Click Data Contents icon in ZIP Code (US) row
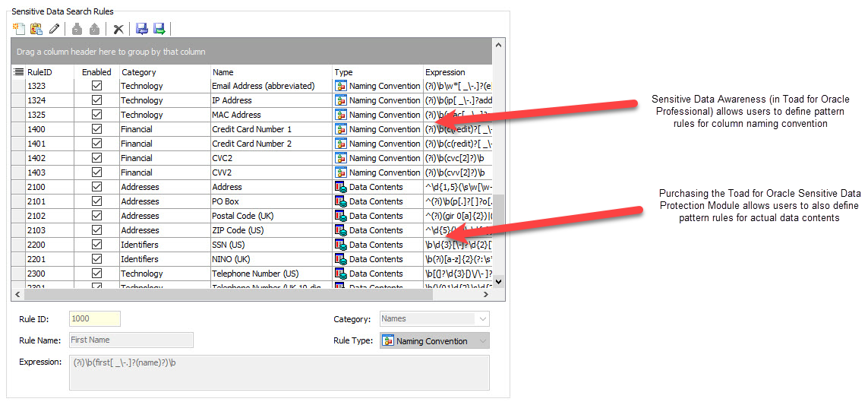The width and height of the screenshot is (868, 405). click(341, 230)
